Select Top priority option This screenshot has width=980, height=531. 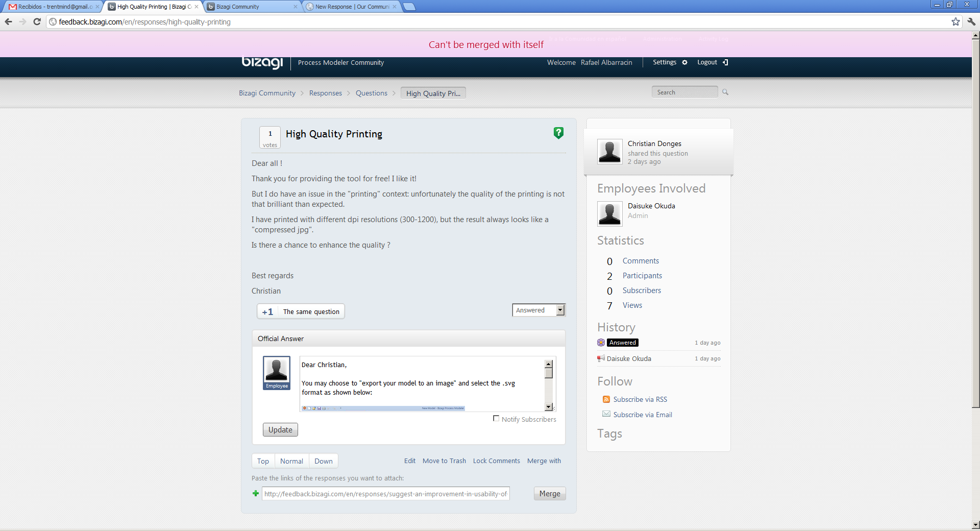point(263,461)
